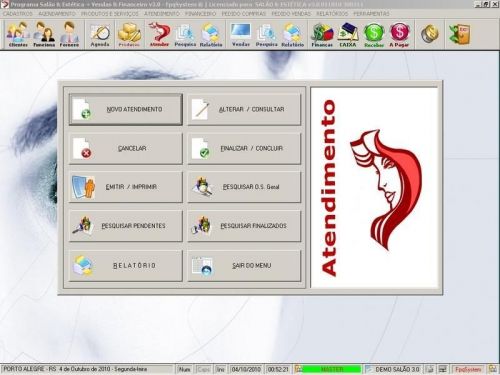This screenshot has width=500, height=375.
Task: Click the ALTERAR / CONSULTAR button
Action: (x=244, y=109)
